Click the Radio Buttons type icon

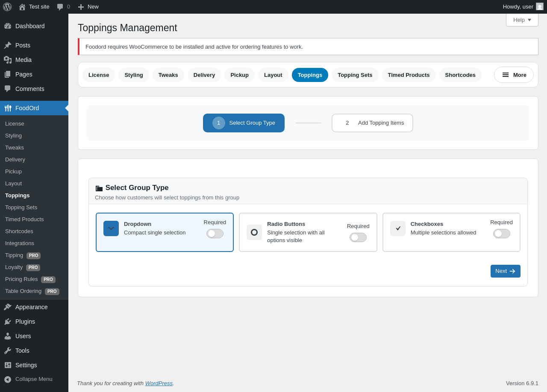[x=254, y=232]
